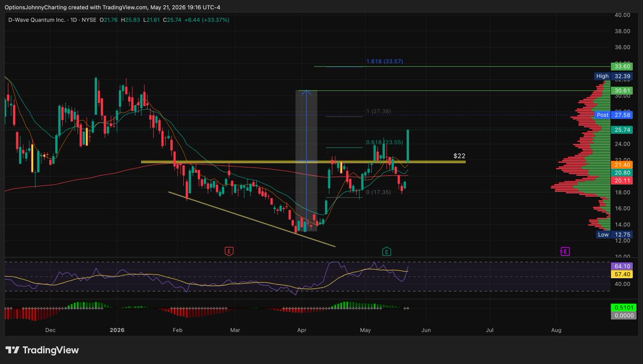This screenshot has width=643, height=364.
Task: Click the Jul label on the time axis
Action: (x=490, y=331)
